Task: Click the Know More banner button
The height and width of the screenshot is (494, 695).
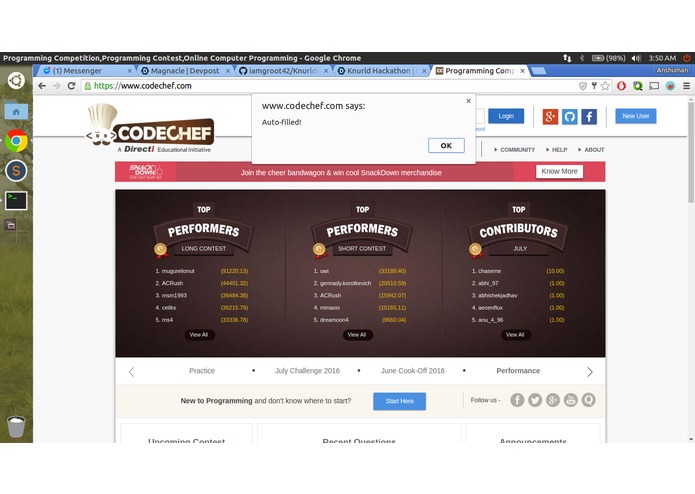Action: 559,171
